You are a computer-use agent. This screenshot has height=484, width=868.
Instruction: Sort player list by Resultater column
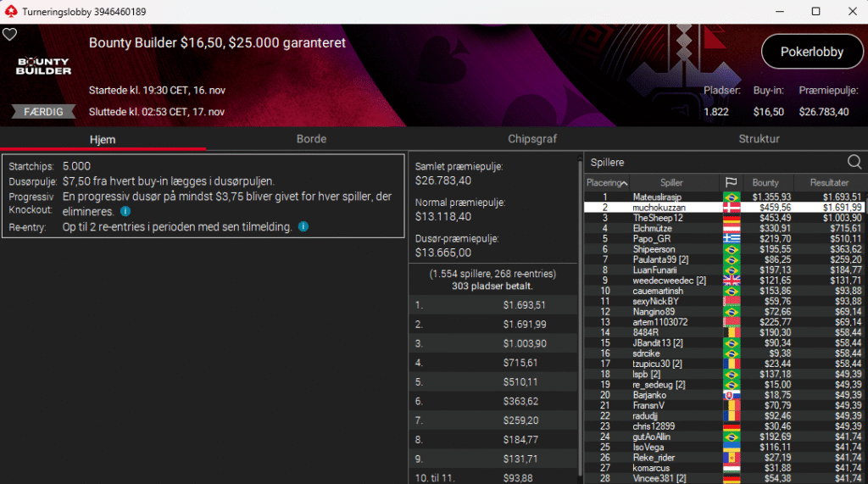829,182
